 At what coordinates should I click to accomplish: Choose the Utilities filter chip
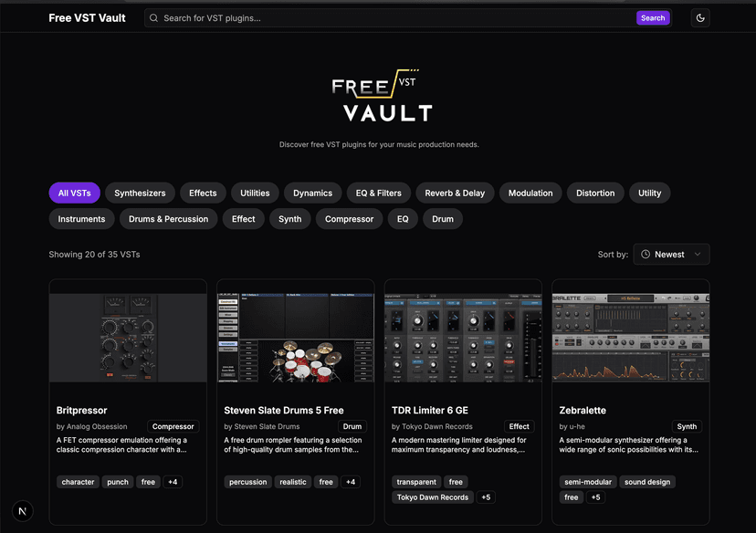coord(255,193)
